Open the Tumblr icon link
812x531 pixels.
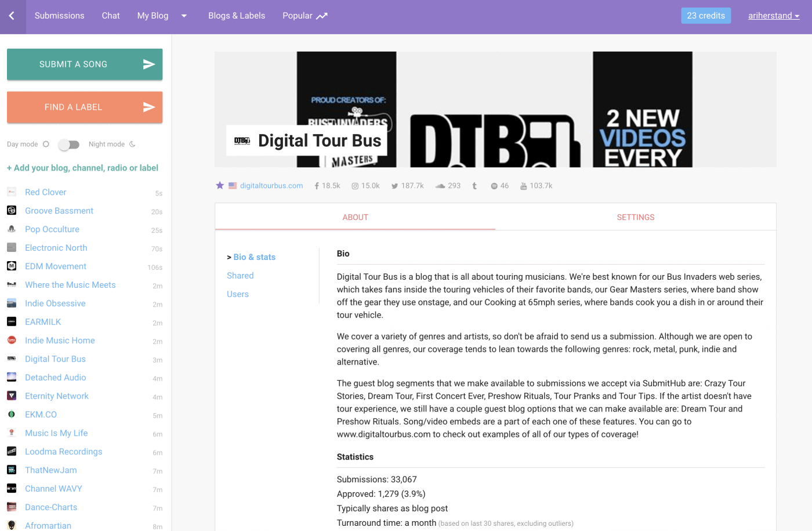coord(474,186)
